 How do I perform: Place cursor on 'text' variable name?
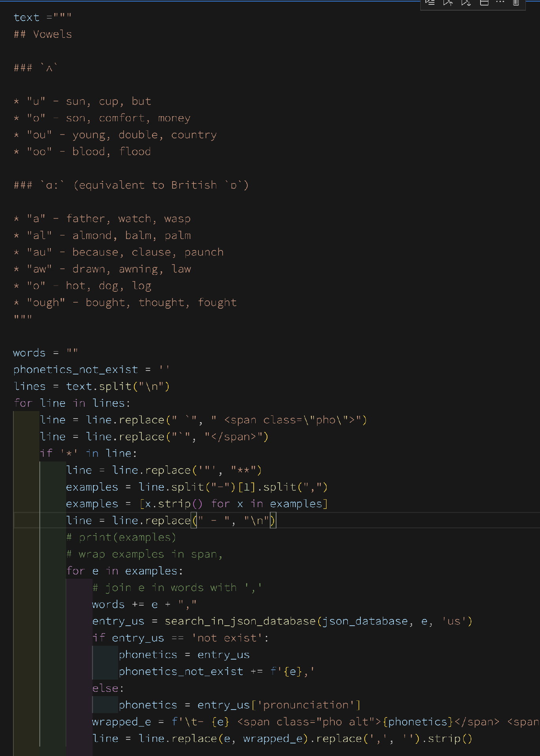point(26,18)
